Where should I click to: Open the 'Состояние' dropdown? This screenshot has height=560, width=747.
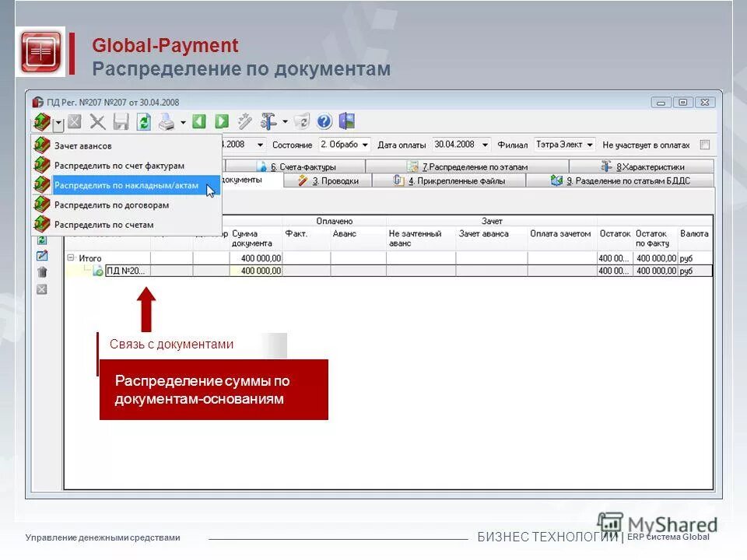tap(366, 144)
